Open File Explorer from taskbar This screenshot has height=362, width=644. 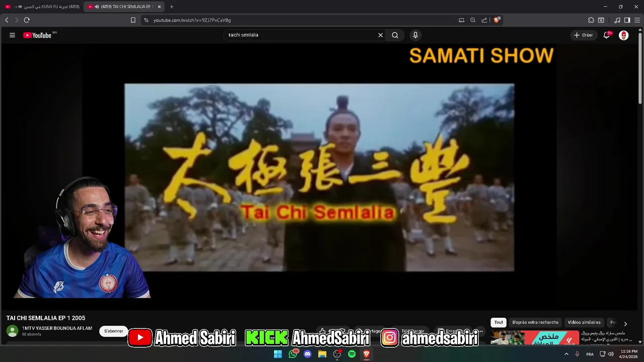click(323, 354)
